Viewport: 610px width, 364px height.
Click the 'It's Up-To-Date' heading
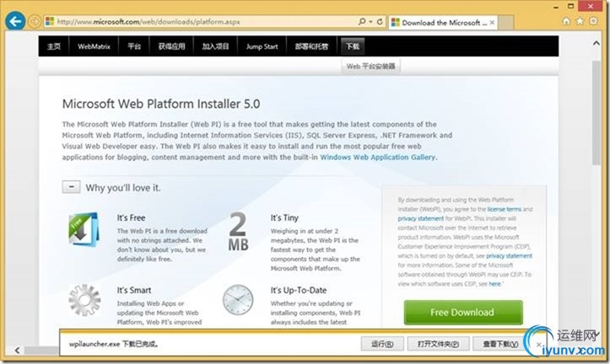click(299, 290)
